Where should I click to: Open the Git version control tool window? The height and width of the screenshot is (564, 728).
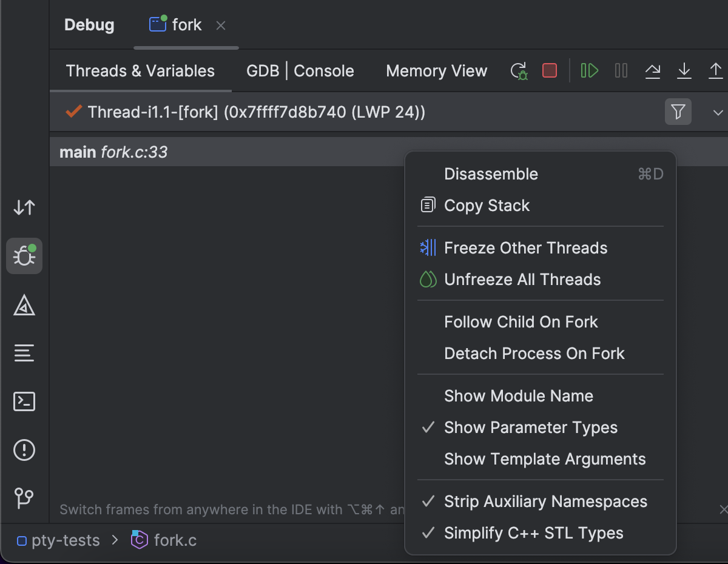(x=24, y=499)
